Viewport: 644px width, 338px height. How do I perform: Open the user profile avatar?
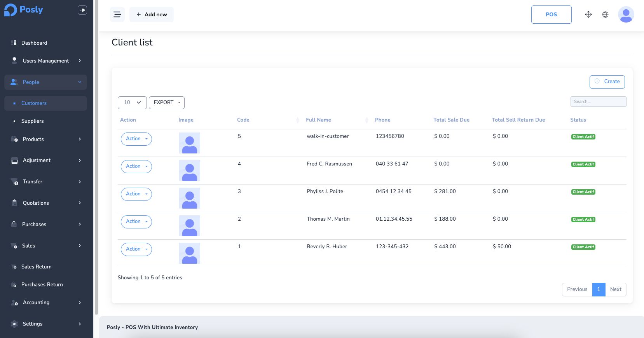tap(626, 15)
